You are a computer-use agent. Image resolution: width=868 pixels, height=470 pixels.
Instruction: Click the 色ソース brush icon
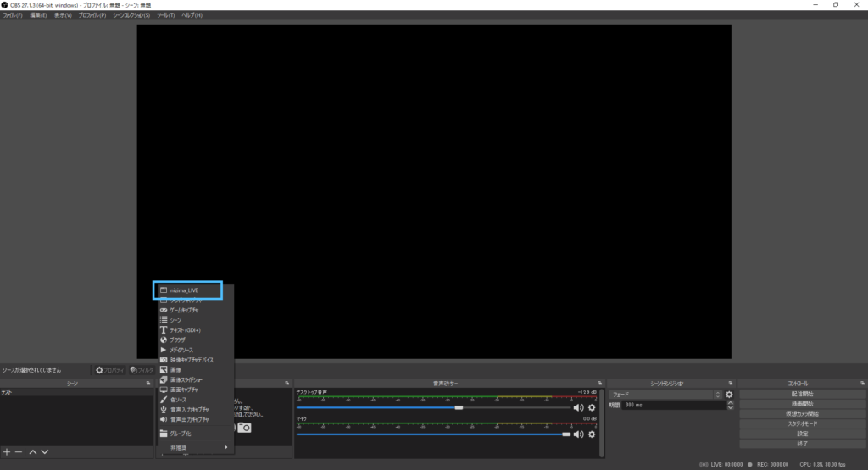(164, 400)
